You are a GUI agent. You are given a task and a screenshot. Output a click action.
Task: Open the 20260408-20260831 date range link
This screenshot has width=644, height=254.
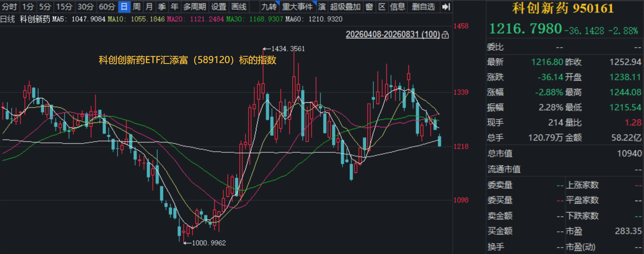[x=393, y=34]
